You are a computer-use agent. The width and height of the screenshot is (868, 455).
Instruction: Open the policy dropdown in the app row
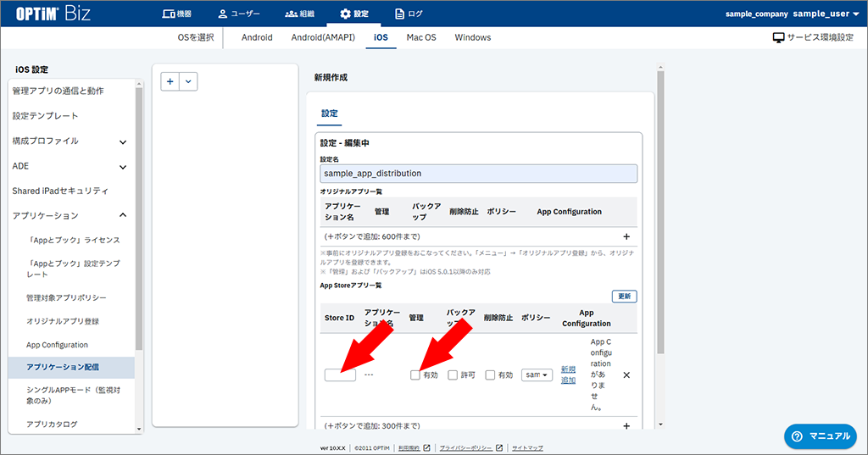pos(537,375)
